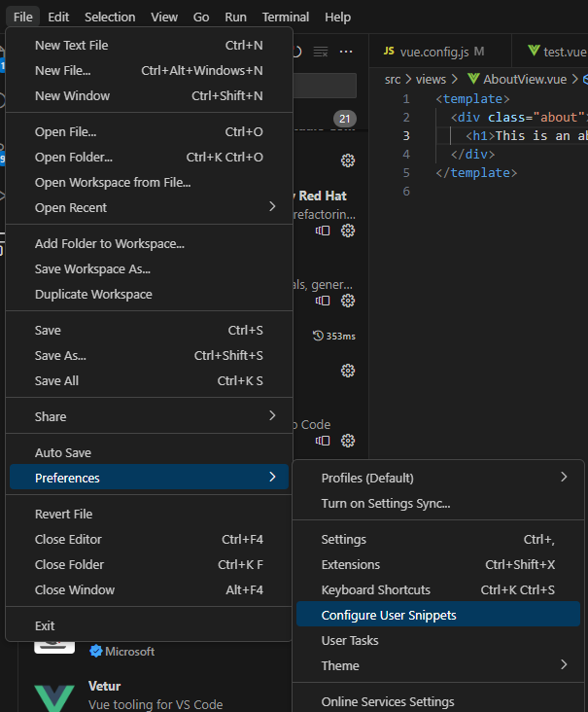
Task: Select Preferences in the File menu
Action: pos(149,478)
